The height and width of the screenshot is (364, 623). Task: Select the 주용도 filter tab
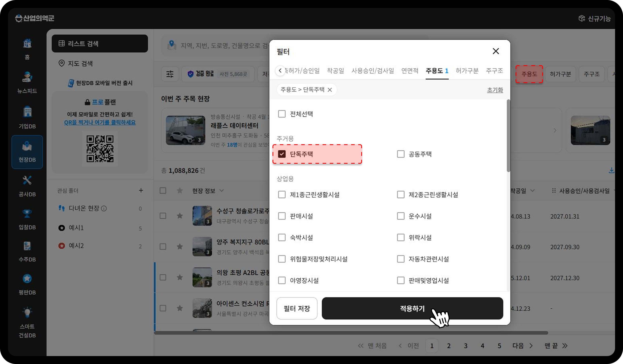437,71
